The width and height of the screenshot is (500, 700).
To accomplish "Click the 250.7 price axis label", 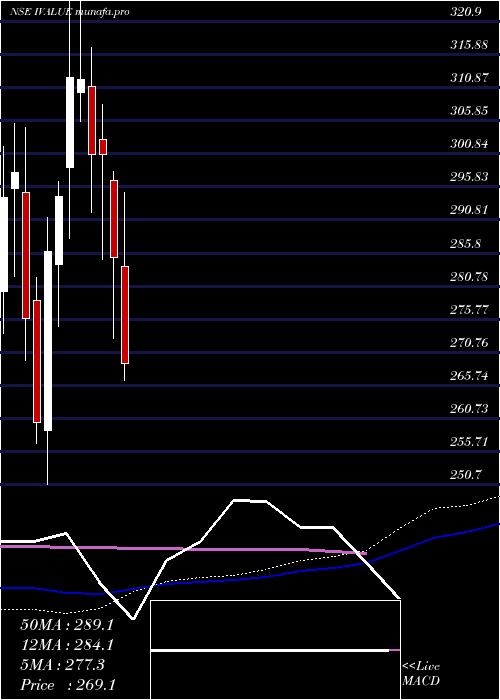I will tap(466, 475).
